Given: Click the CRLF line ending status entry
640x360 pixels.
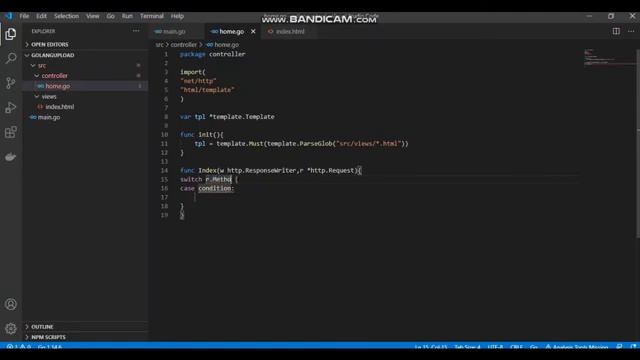Looking at the screenshot, I should click(516, 347).
